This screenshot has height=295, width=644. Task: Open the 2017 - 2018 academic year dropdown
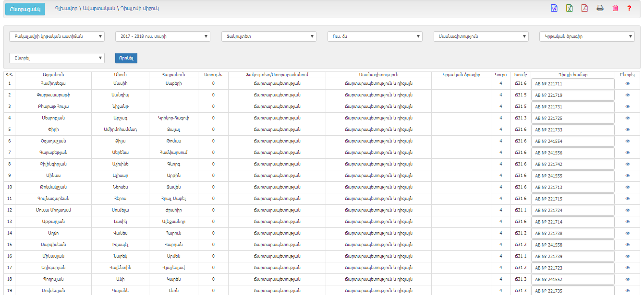point(162,36)
